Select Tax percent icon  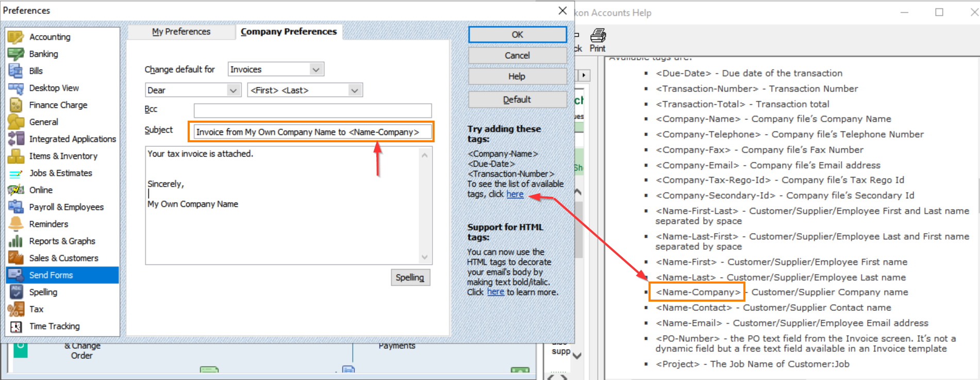[x=16, y=309]
